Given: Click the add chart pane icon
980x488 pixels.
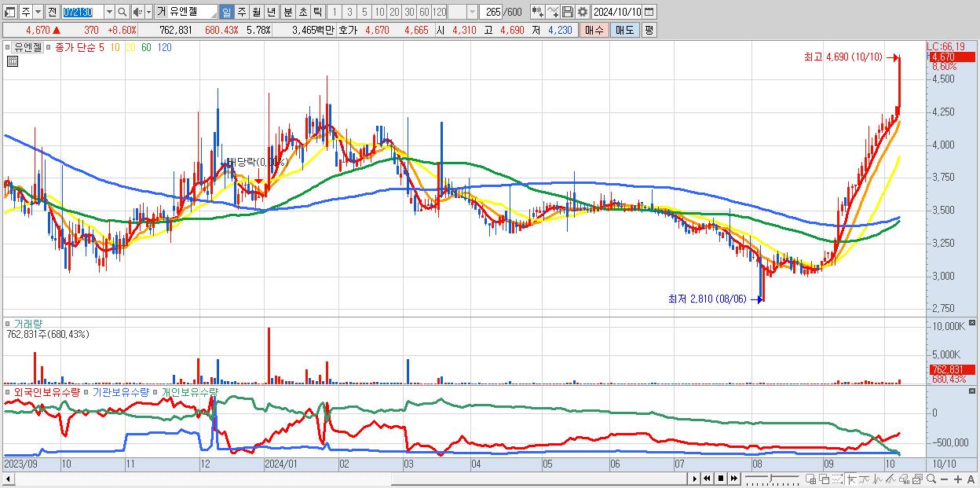Looking at the screenshot, I should [810, 479].
